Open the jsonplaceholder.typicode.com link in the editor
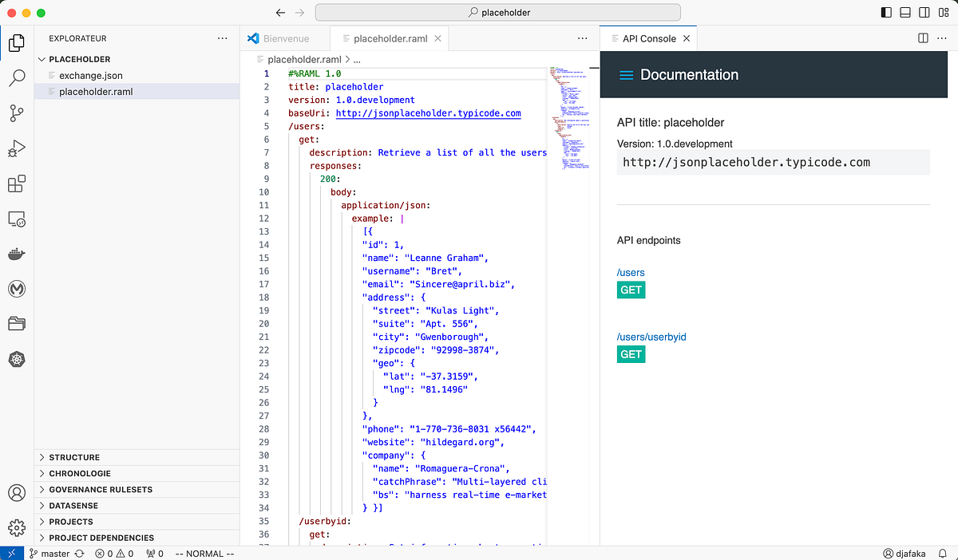This screenshot has height=560, width=958. (x=428, y=112)
